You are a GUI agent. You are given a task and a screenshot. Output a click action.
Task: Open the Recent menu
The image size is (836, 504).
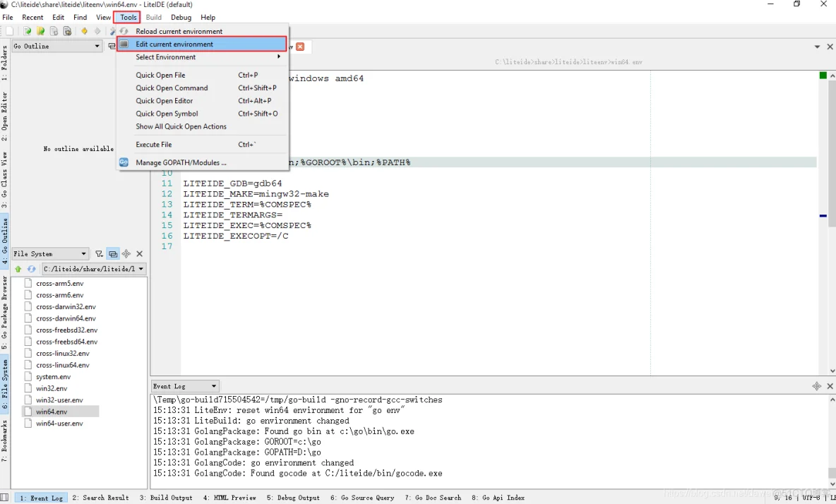click(32, 17)
